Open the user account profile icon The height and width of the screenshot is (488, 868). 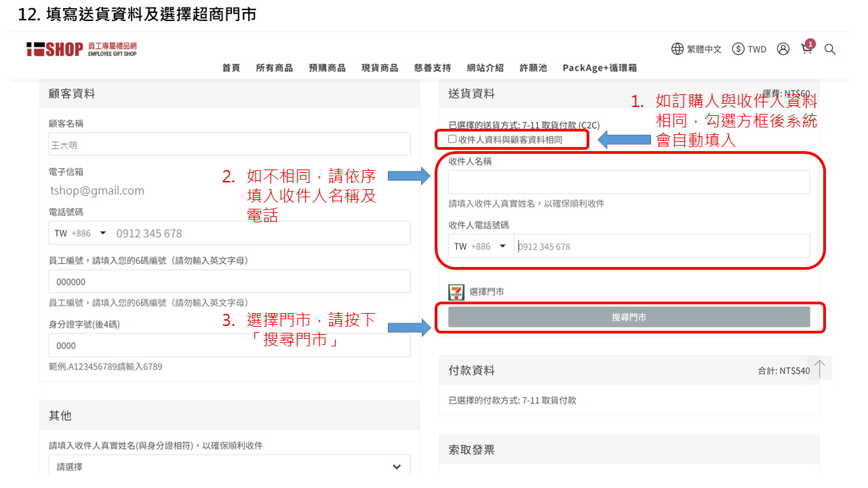click(783, 49)
